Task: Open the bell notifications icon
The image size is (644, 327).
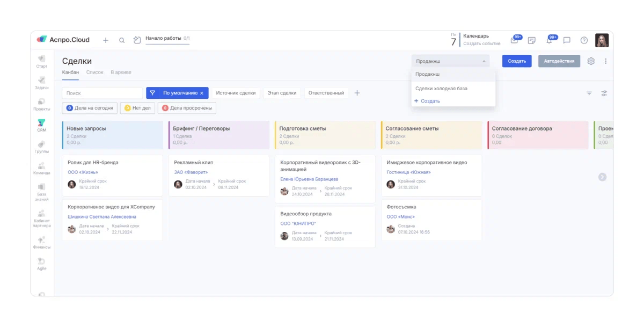Action: tap(549, 40)
